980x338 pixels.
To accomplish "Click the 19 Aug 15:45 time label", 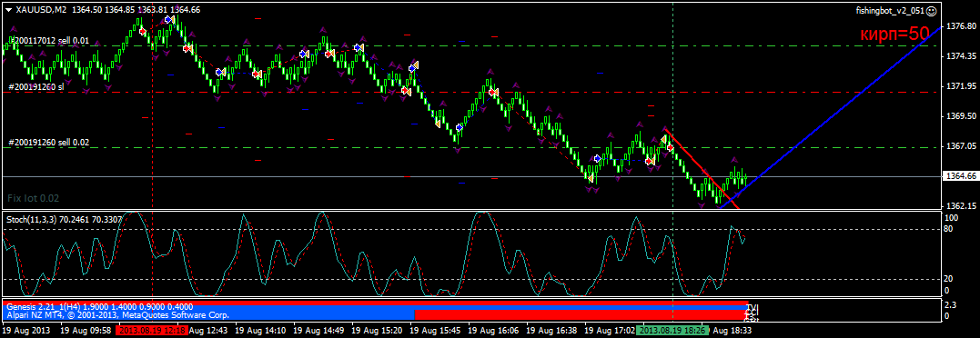I will (x=436, y=330).
